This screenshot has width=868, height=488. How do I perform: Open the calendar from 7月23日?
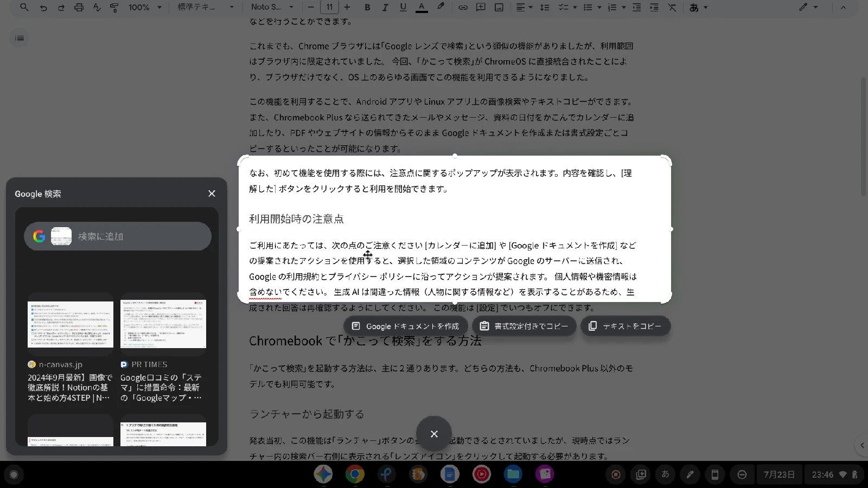[x=779, y=474]
